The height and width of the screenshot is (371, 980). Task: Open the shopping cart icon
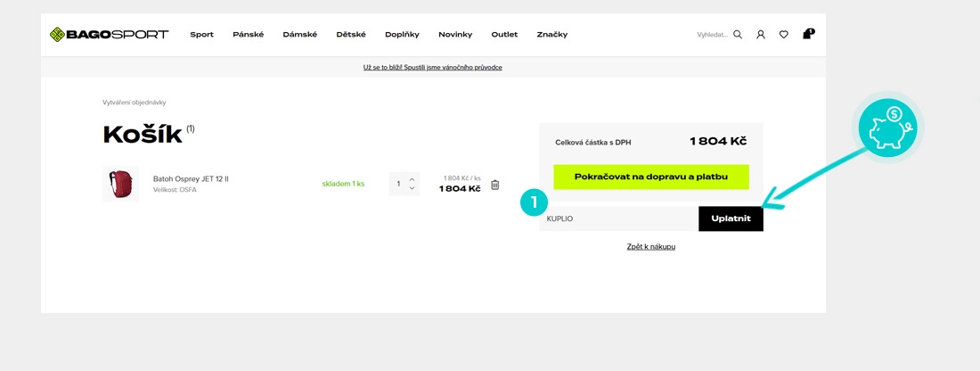point(807,35)
